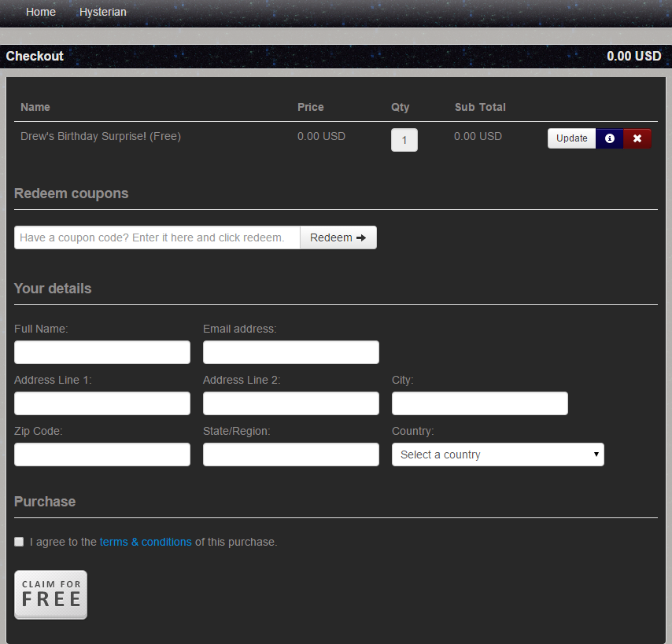Focus the Zip Code field

(102, 454)
